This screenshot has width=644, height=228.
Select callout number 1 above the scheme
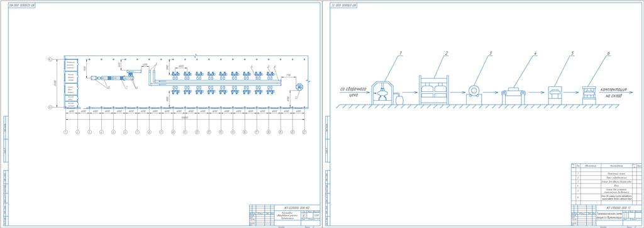pos(401,53)
